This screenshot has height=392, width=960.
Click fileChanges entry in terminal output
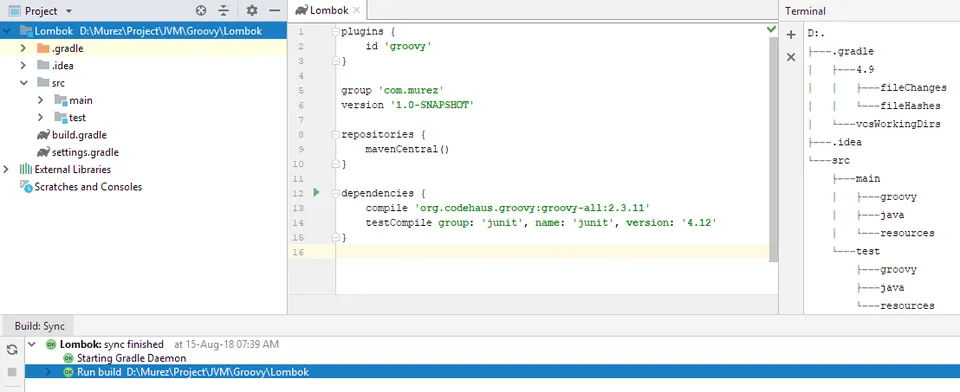[913, 88]
